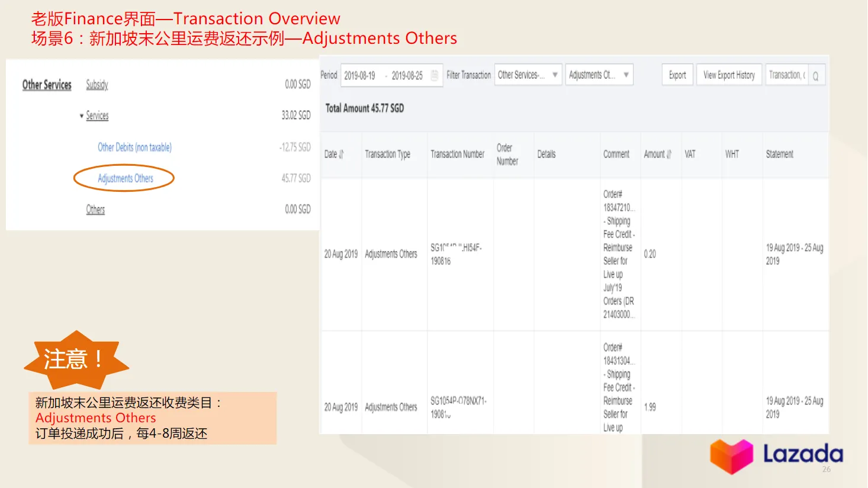This screenshot has height=488, width=868.
Task: Open Other Debits (non taxable) link
Action: coord(134,147)
